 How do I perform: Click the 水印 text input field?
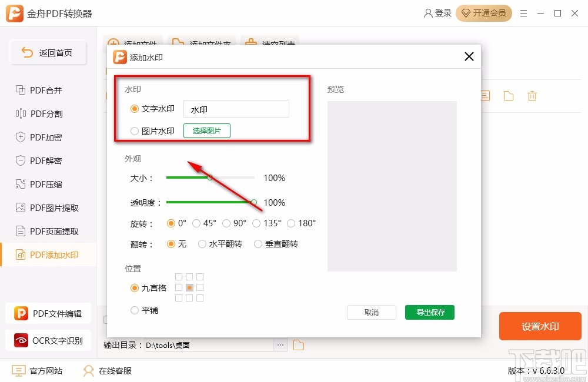click(236, 109)
